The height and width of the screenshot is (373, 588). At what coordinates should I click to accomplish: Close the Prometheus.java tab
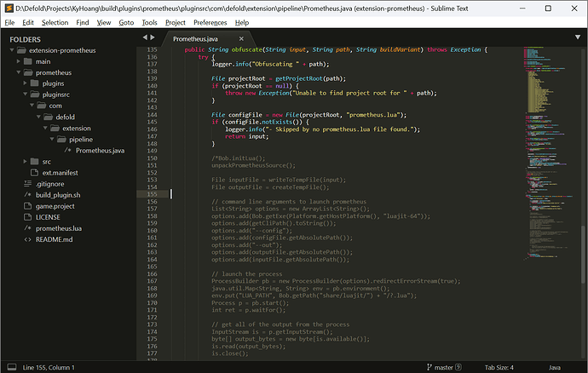(x=241, y=38)
